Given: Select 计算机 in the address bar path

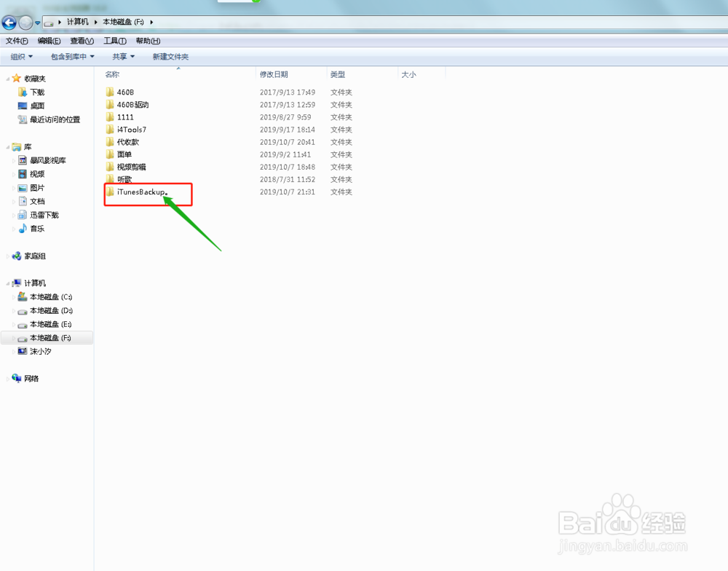Looking at the screenshot, I should tap(78, 22).
